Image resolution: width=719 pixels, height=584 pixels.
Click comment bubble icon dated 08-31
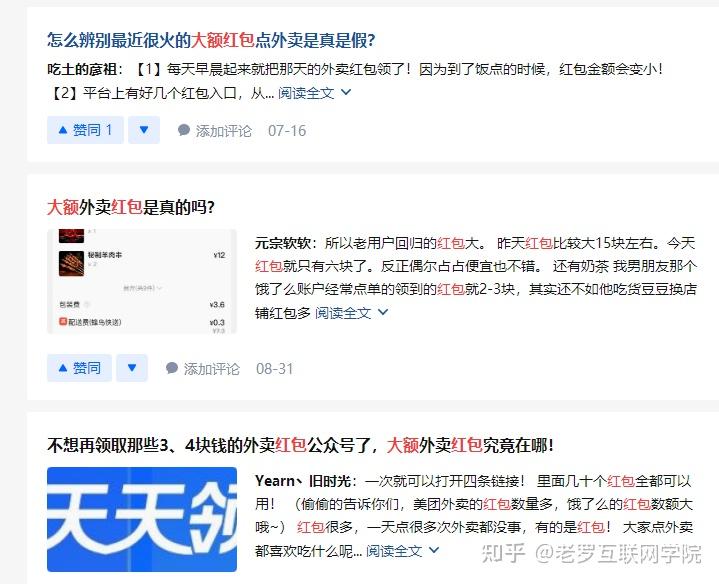172,368
